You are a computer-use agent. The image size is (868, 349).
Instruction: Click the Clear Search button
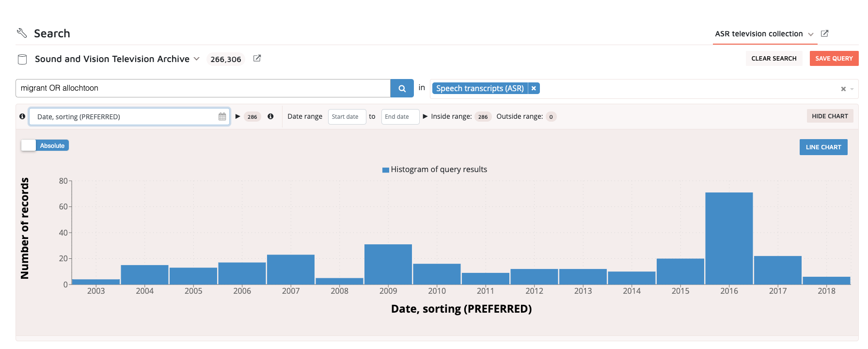pyautogui.click(x=773, y=58)
